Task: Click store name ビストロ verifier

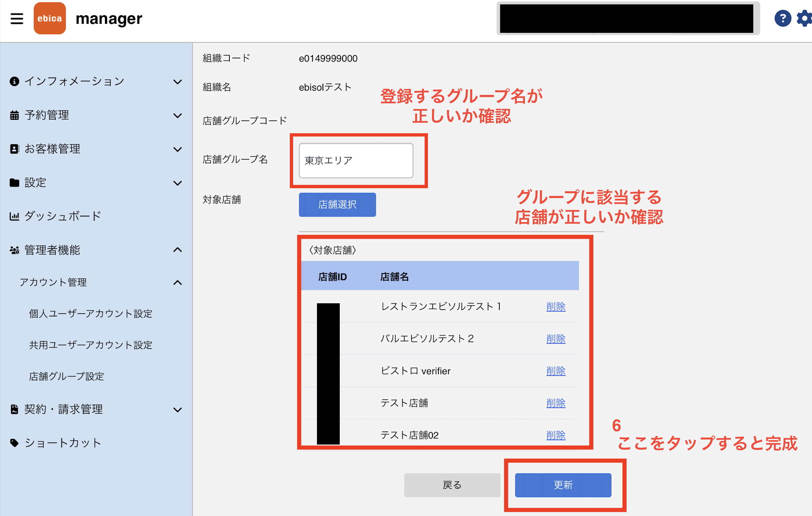Action: tap(416, 371)
